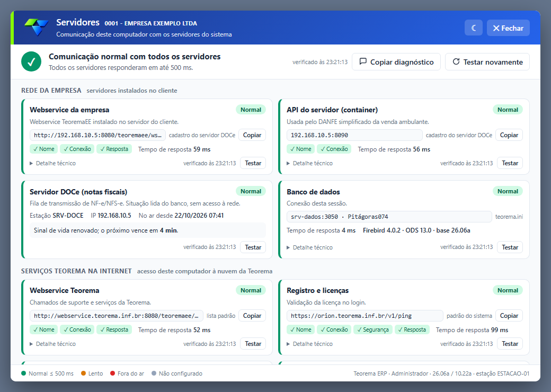
Task: Click the srv-dados:3050 connection field
Action: pyautogui.click(x=389, y=217)
